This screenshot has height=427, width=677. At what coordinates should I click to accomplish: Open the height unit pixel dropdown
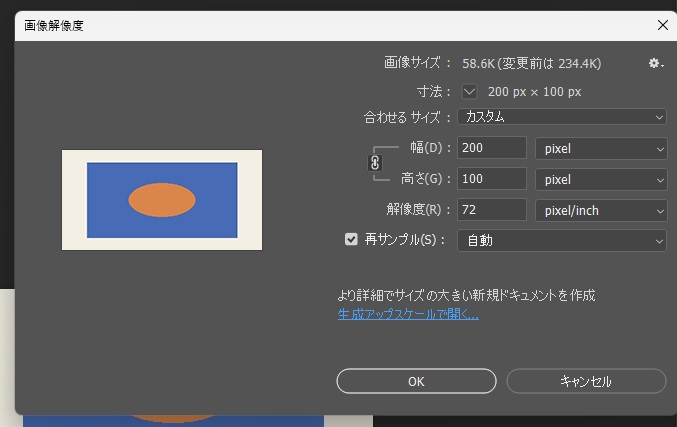[601, 180]
